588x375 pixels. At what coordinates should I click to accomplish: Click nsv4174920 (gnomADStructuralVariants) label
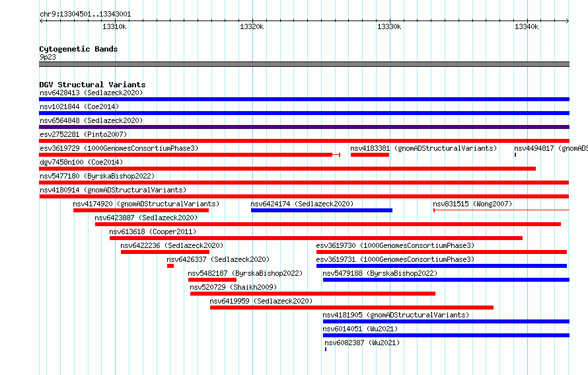[146, 204]
